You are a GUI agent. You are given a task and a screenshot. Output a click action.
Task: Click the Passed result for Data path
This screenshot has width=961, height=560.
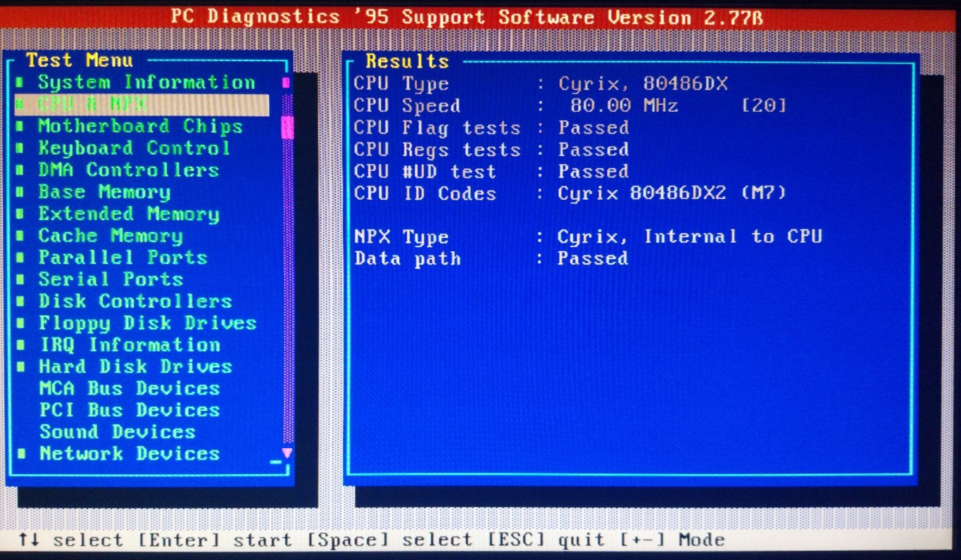coord(593,259)
